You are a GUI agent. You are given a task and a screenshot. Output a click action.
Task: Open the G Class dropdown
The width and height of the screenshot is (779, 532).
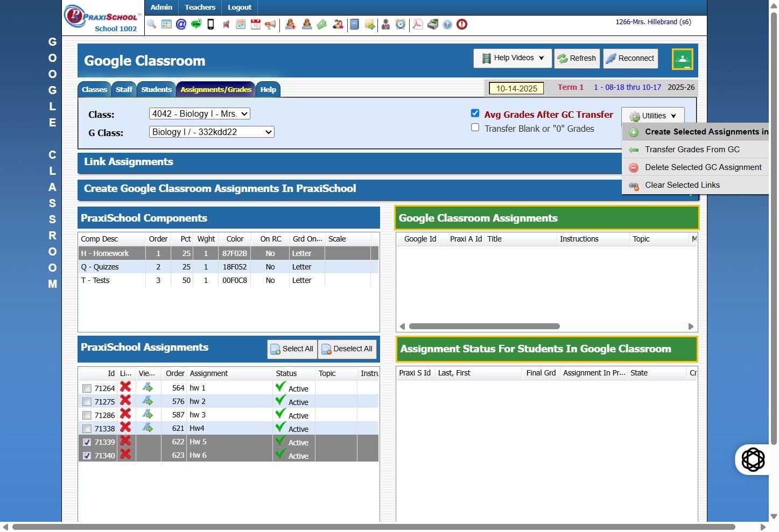click(x=212, y=132)
